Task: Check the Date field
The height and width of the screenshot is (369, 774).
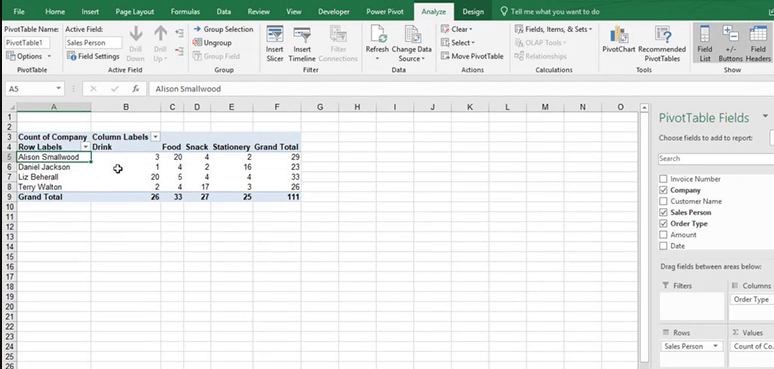Action: coord(663,246)
